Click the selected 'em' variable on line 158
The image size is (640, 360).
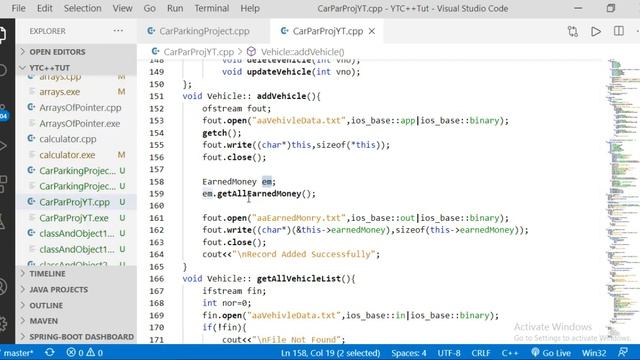[267, 182]
